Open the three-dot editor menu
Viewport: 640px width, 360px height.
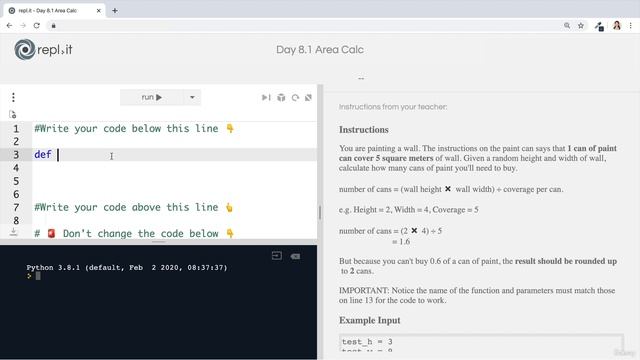(13, 97)
